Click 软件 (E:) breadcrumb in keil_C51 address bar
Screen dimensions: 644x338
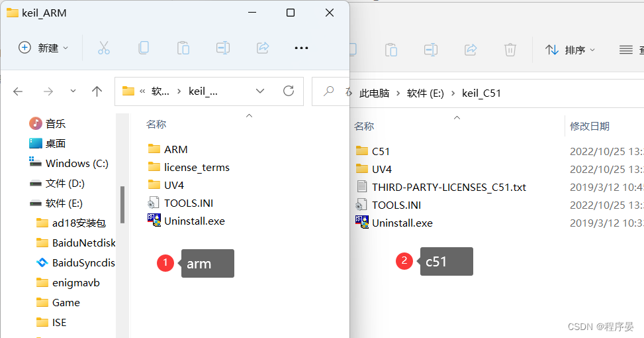(425, 93)
